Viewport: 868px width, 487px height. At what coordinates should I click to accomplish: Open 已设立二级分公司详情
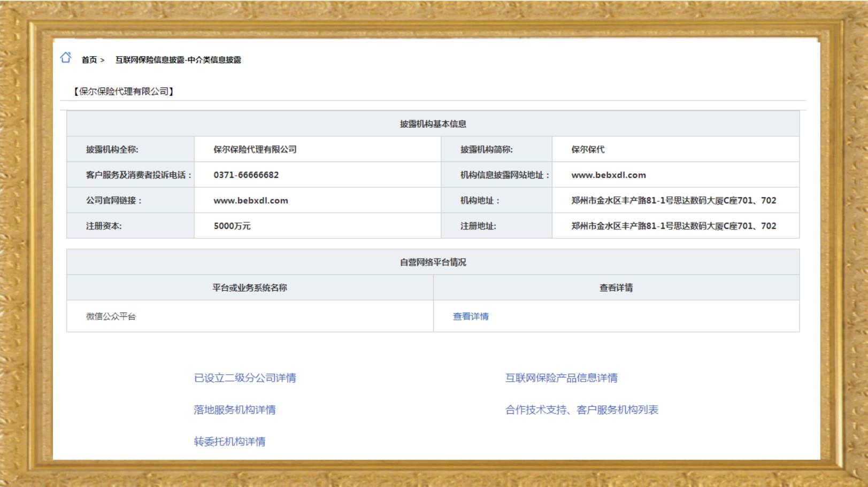point(245,378)
